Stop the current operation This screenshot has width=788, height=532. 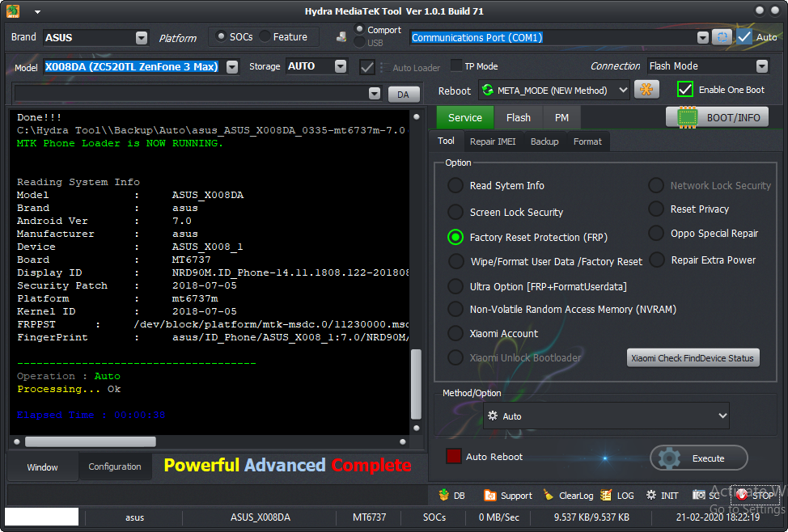pos(756,496)
